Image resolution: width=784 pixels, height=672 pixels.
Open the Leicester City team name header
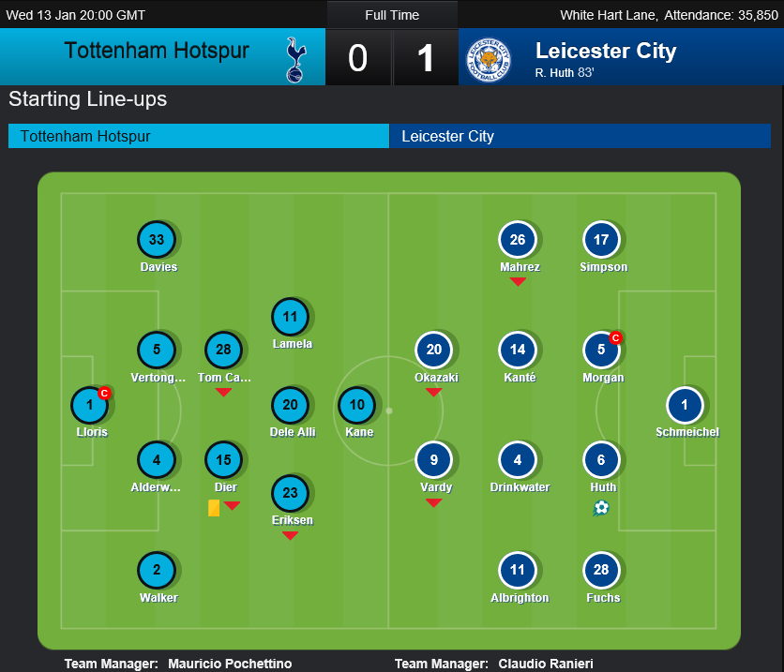[x=606, y=51]
